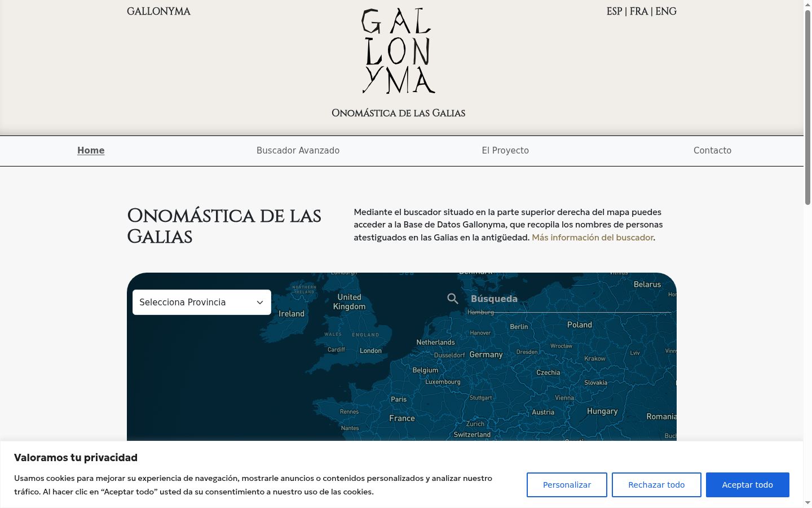Open the Selecciona Provincia dropdown

(202, 302)
